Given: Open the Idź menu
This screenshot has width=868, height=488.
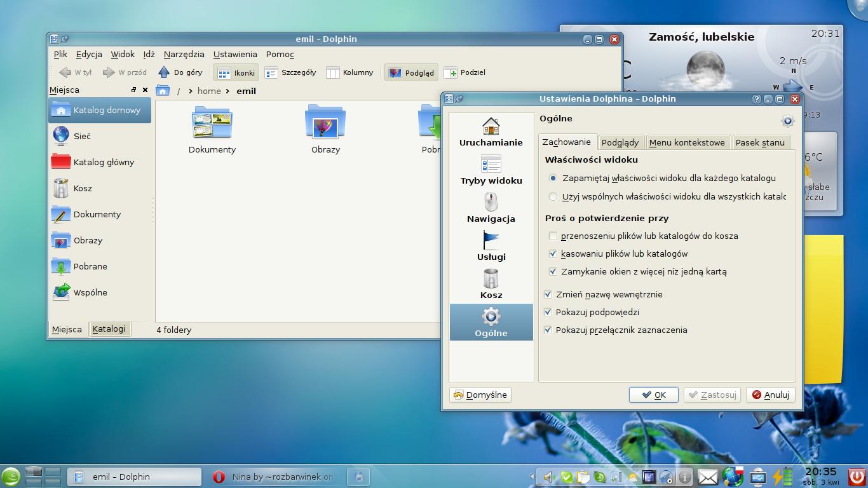Looking at the screenshot, I should point(149,55).
